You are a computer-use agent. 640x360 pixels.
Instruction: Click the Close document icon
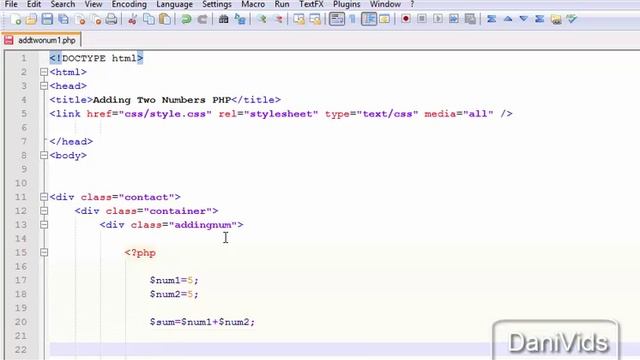(80, 19)
